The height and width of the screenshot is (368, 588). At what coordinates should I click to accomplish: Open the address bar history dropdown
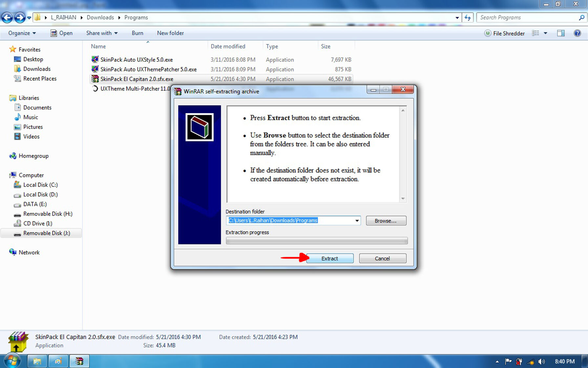pos(457,18)
